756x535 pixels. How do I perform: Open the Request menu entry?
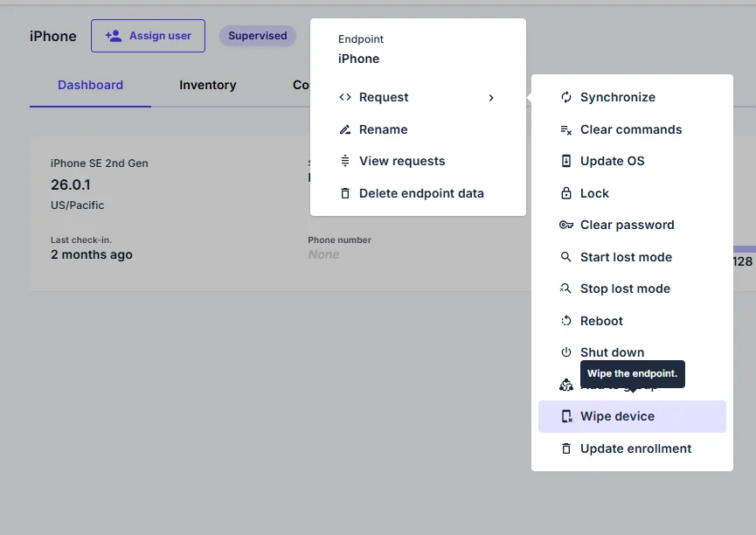click(384, 97)
